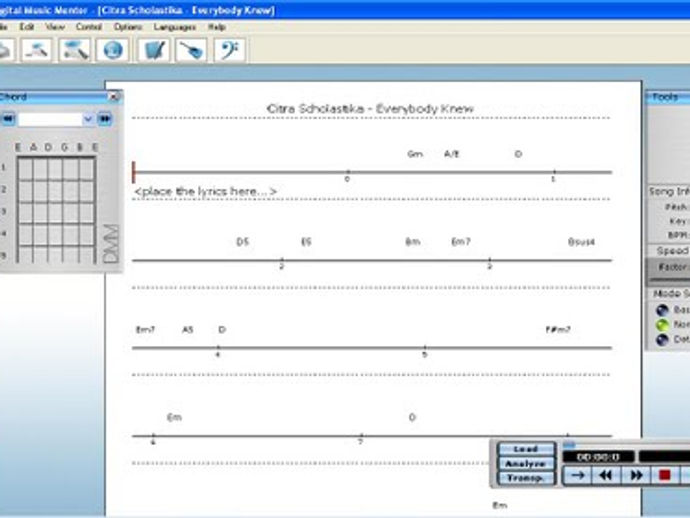Click the rewind button
Screen dimensions: 690x518
coord(606,475)
